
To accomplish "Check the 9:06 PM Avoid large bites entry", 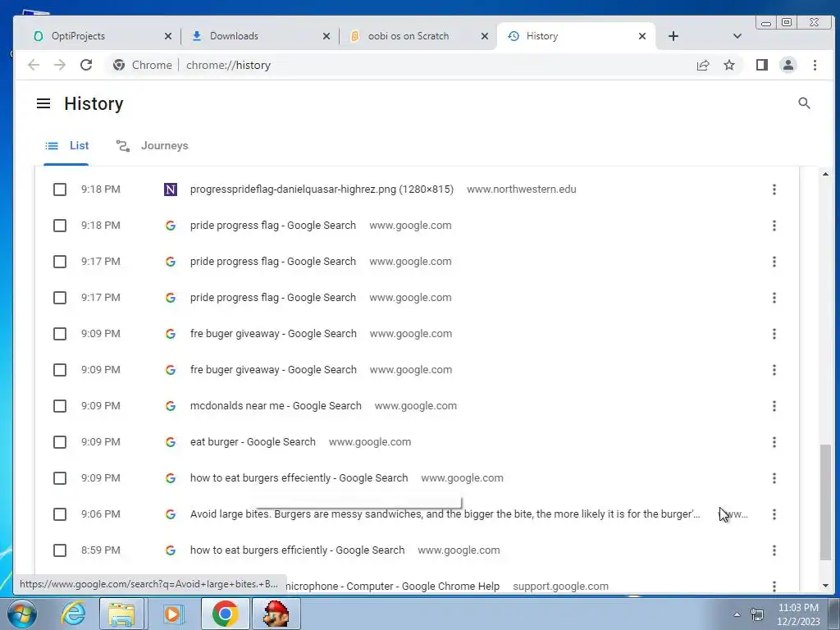I will pos(59,514).
